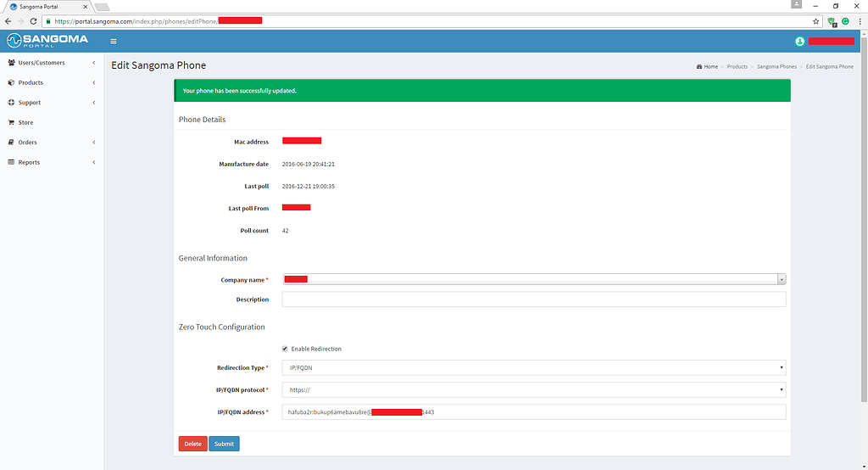Click the Users/Customers people icon
The image size is (868, 470).
[x=11, y=63]
